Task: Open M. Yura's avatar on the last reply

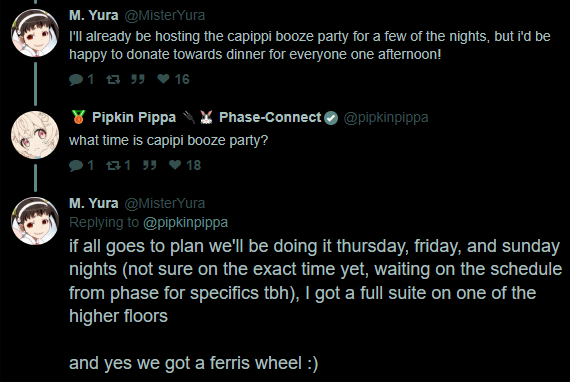Action: coord(35,221)
